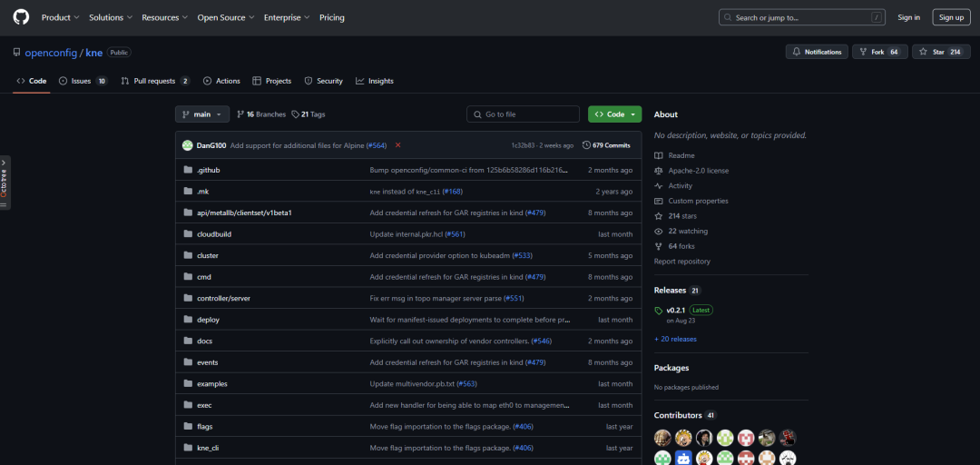This screenshot has width=980, height=465.
Task: Open the #168 link in .mk row
Action: [453, 192]
